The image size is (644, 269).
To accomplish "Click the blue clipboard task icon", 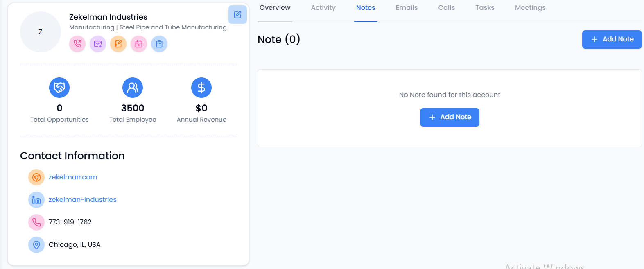I will click(x=159, y=44).
